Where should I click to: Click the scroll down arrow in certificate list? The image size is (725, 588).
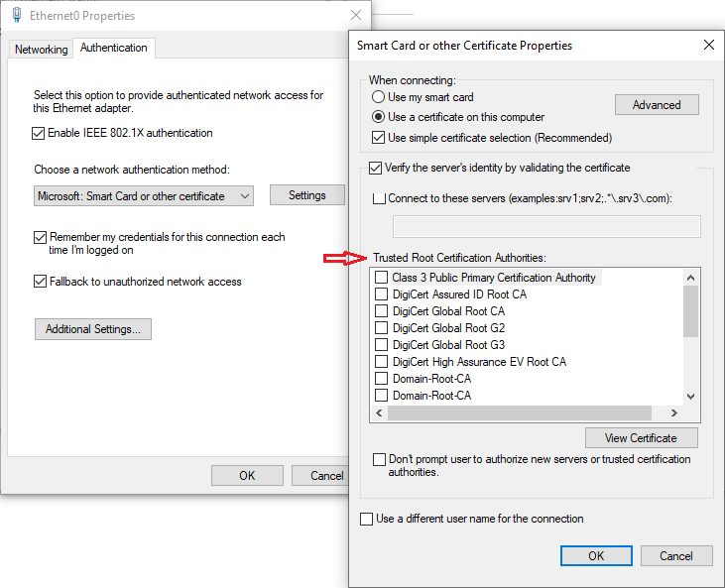pos(691,397)
